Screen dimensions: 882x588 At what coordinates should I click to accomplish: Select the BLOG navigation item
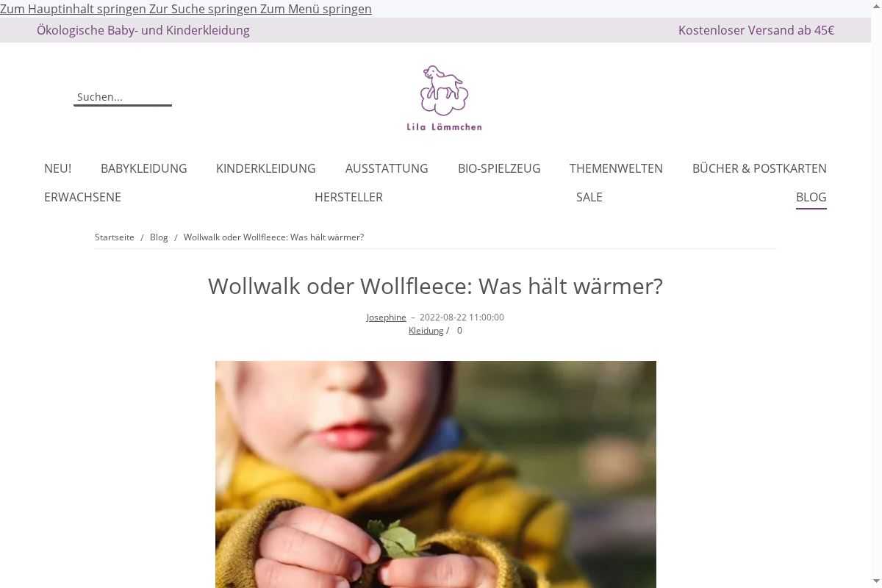point(811,197)
